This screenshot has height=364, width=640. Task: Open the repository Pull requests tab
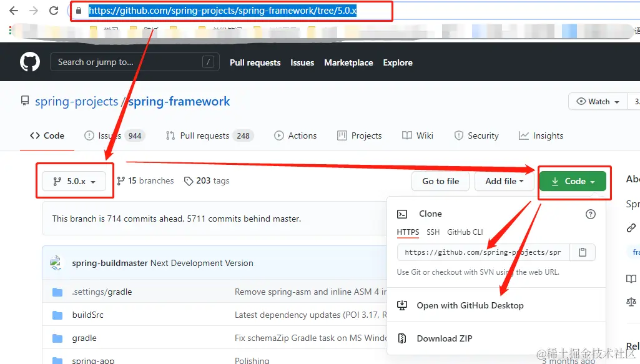210,135
